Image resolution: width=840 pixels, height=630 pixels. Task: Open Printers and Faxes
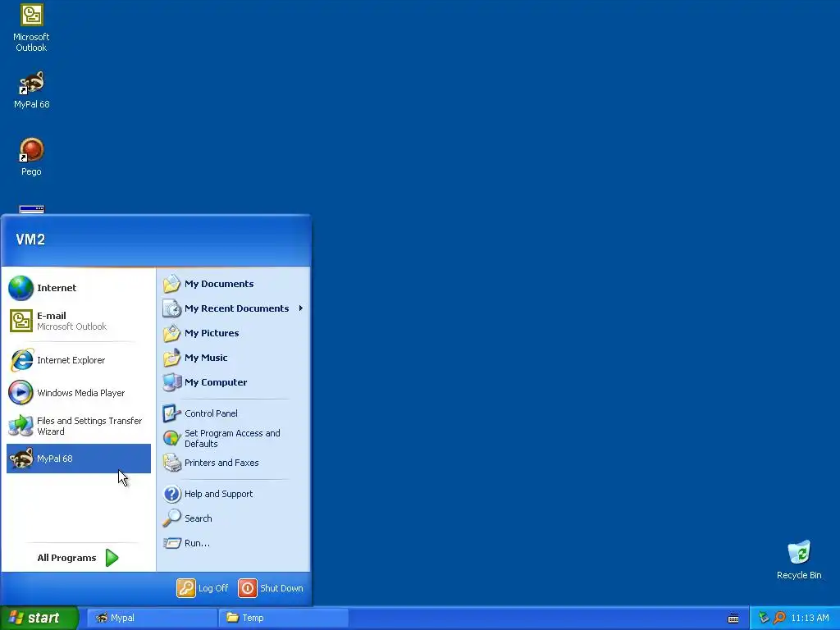point(233,463)
